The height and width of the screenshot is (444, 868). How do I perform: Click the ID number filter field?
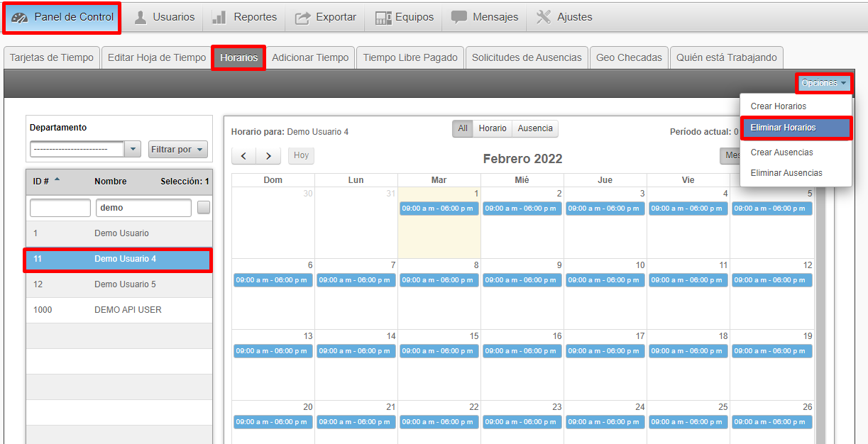60,208
